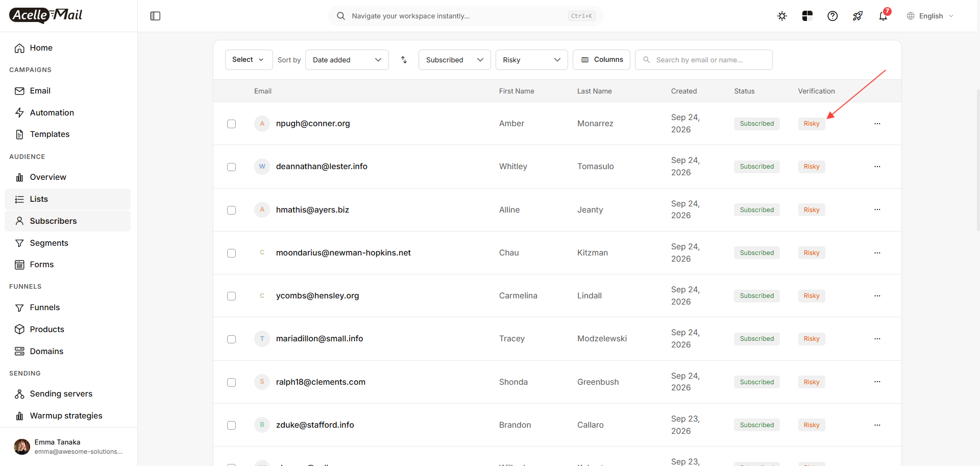
Task: Open the Warmup strategies sidebar link
Action: (x=67, y=416)
